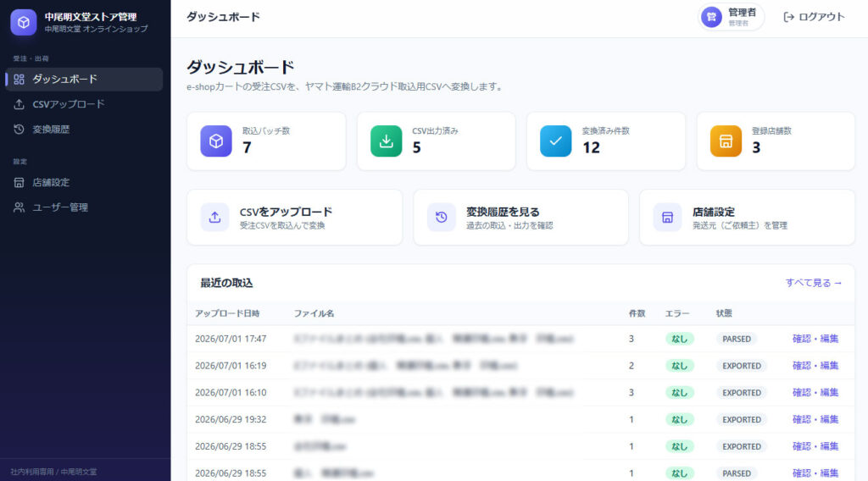Click the CSVをアップロード quick action card
Image resolution: width=868 pixels, height=481 pixels.
click(x=294, y=218)
